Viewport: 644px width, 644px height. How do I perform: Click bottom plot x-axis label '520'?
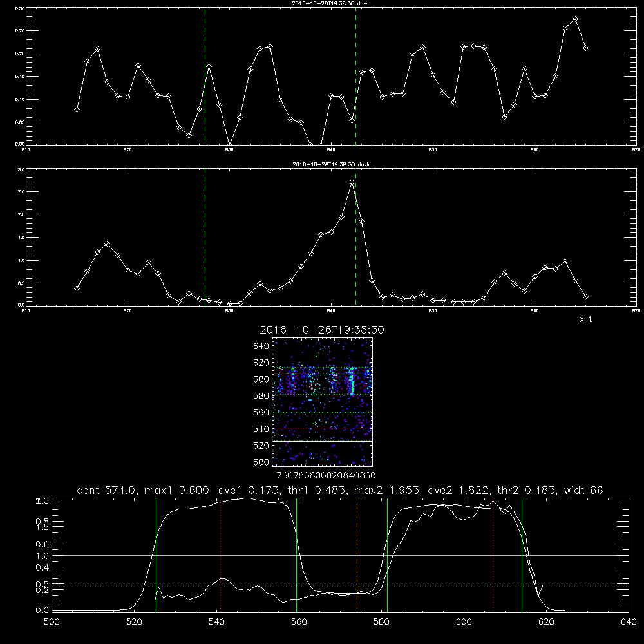click(x=134, y=622)
